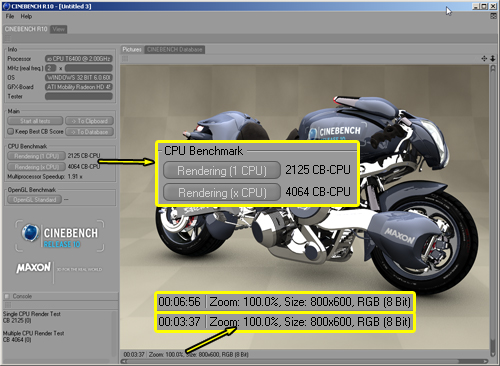Click the Single CPU Render Test console line

[x=32, y=314]
